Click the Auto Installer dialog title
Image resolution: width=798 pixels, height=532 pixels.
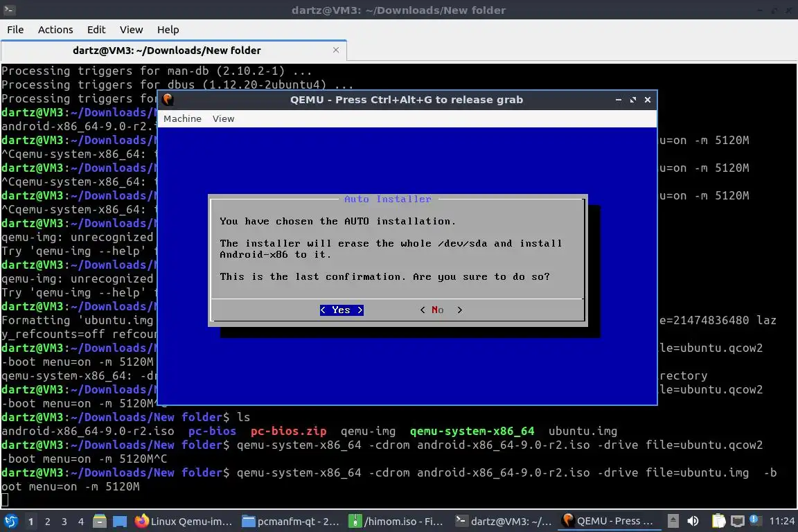tap(388, 199)
